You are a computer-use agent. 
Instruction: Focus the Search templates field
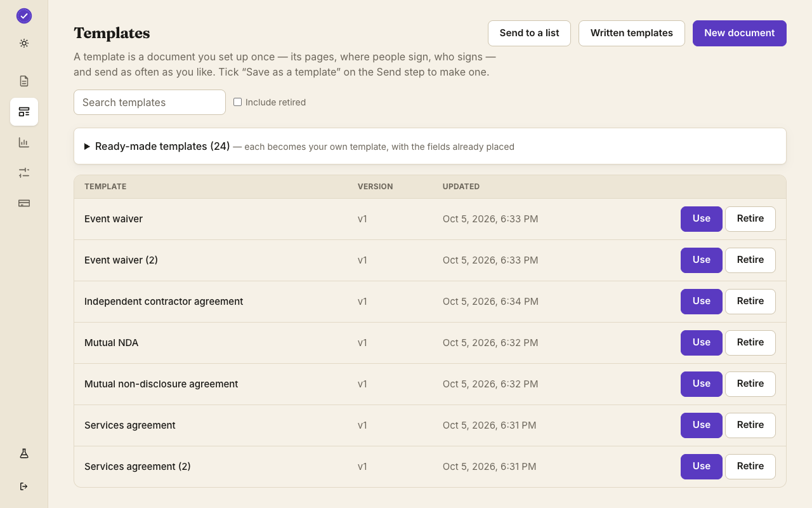click(150, 102)
